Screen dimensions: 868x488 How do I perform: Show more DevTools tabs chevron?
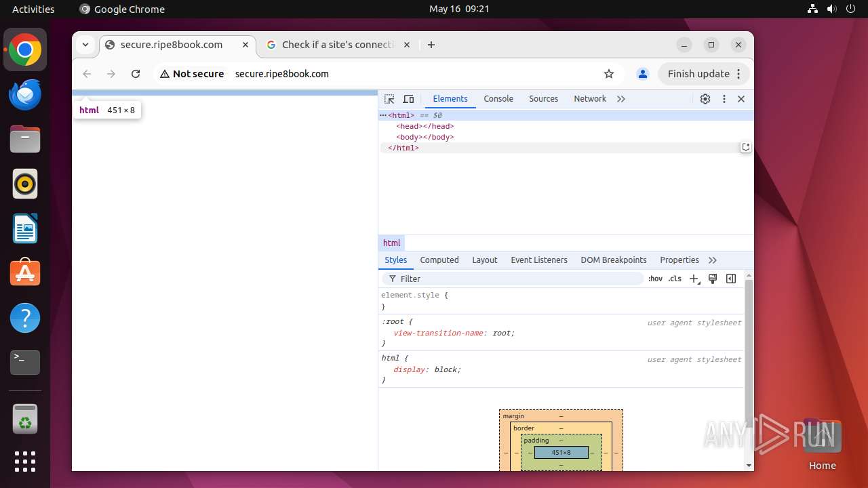(x=621, y=99)
